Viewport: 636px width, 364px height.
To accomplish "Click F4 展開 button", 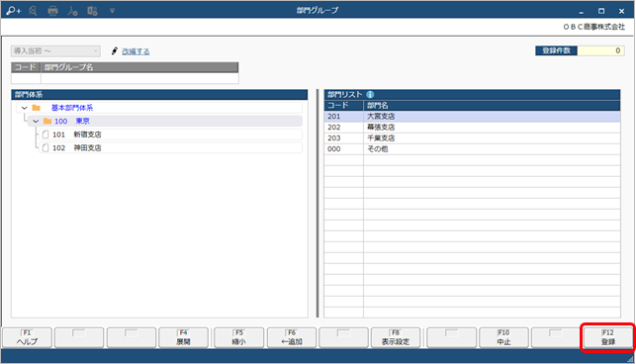I will 183,337.
